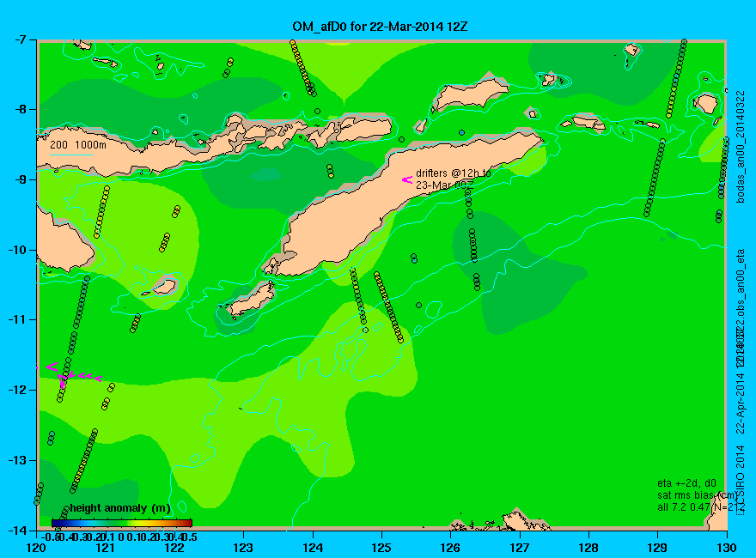756x558 pixels.
Task: Click y-axis latitude label -8
Action: [x=20, y=109]
